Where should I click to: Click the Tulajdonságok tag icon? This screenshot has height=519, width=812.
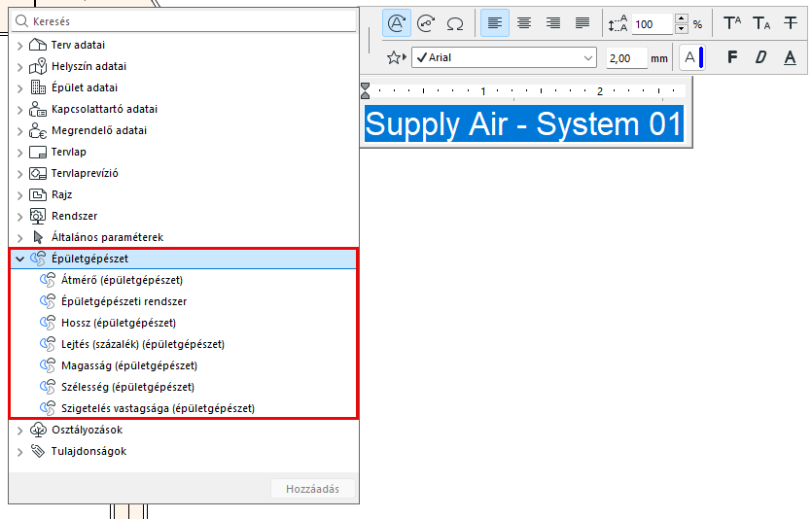38,451
